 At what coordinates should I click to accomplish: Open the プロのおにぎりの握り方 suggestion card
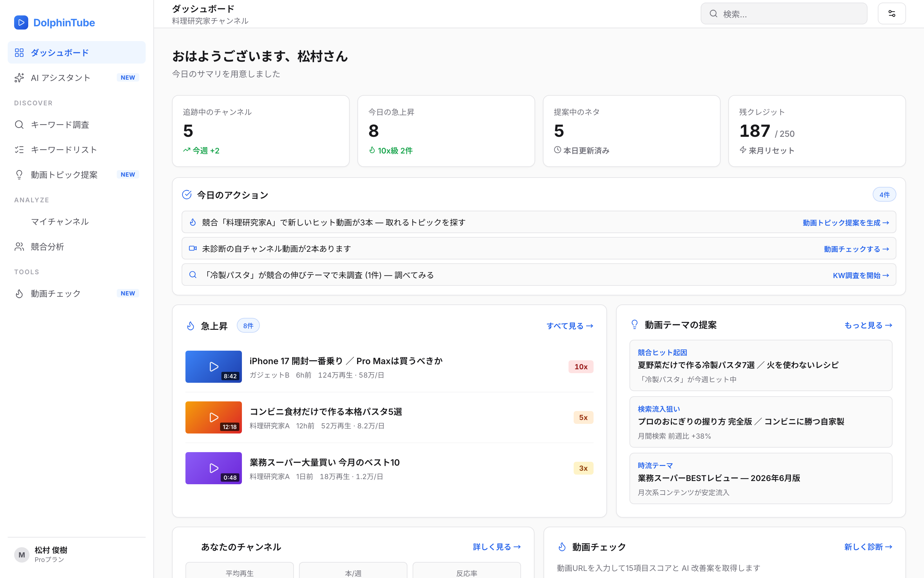[x=761, y=422]
